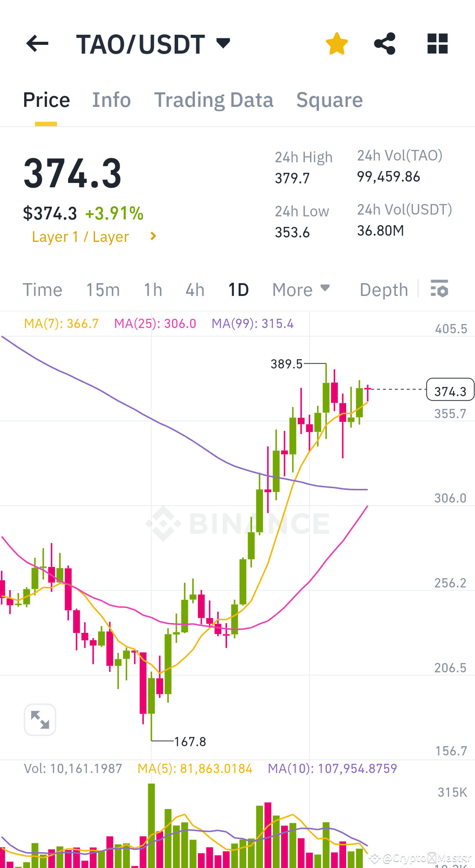475x868 pixels.
Task: Select the Square tab link
Action: [329, 100]
